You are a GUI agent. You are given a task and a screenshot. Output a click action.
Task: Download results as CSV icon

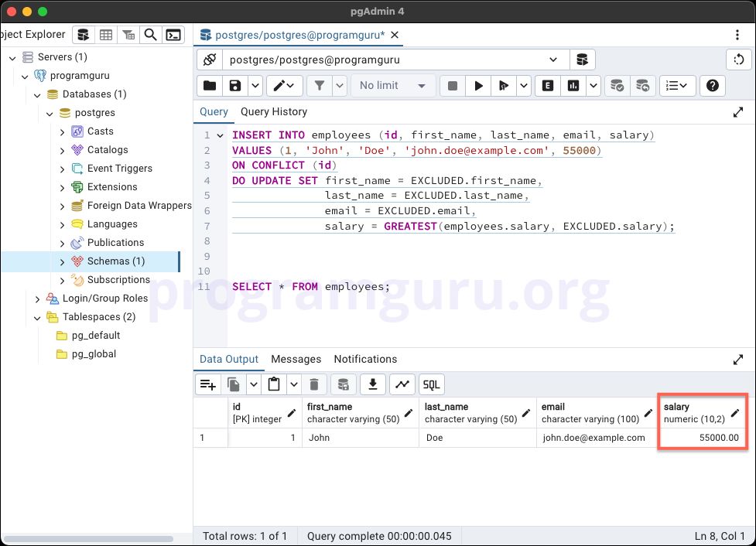coord(373,384)
